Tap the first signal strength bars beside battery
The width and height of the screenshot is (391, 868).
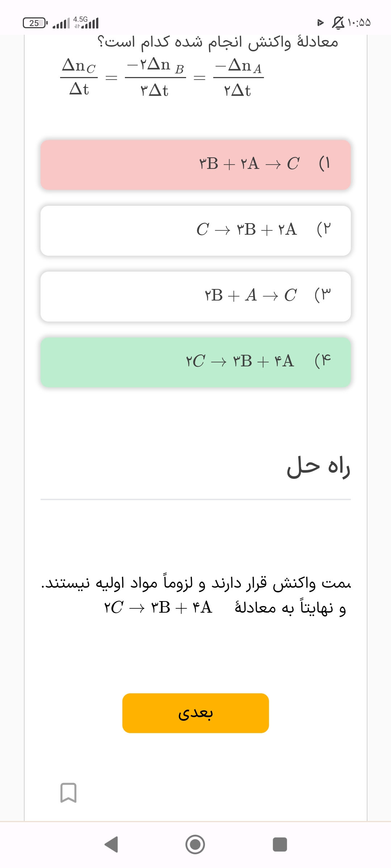coord(61,24)
